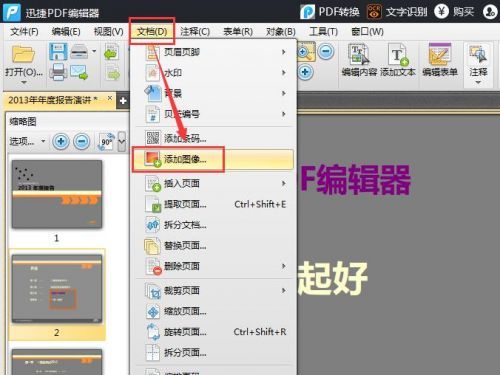The height and width of the screenshot is (375, 500).
Task: Open the 工具(T) menu
Action: coord(323,32)
